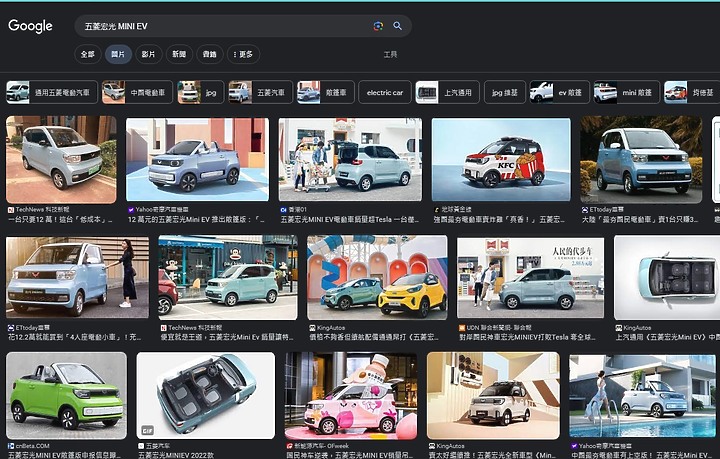720x459 pixels.
Task: Click the cnBeta.COM favicon
Action: [x=11, y=446]
